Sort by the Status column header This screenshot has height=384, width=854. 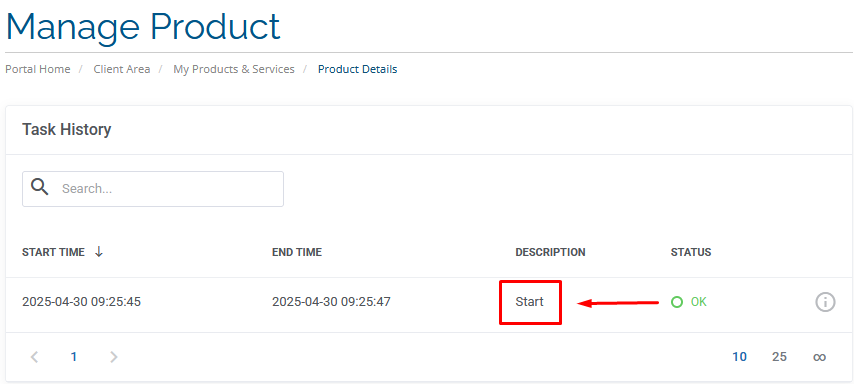691,252
